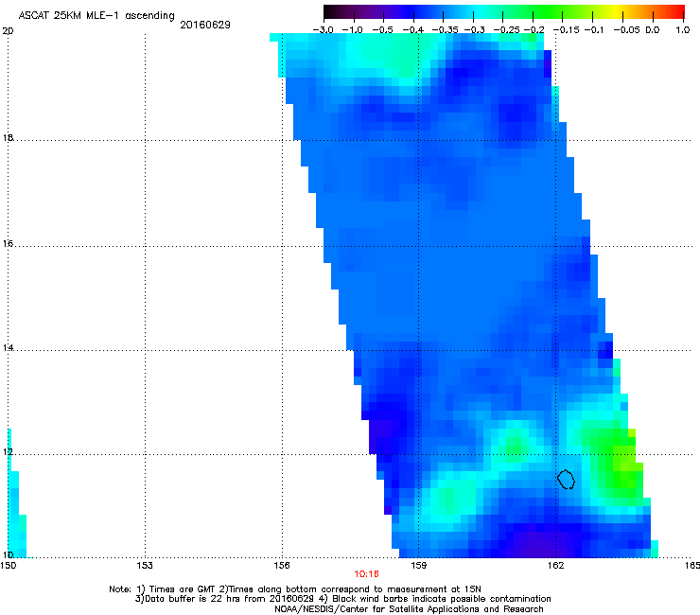Click the colorbar label -0.15
This screenshot has height=615, width=700.
pos(566,30)
